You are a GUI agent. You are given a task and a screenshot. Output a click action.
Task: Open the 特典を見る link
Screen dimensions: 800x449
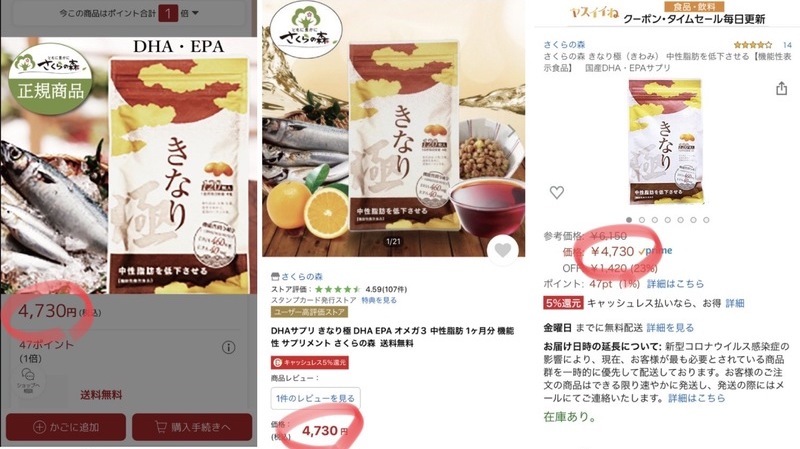(379, 300)
